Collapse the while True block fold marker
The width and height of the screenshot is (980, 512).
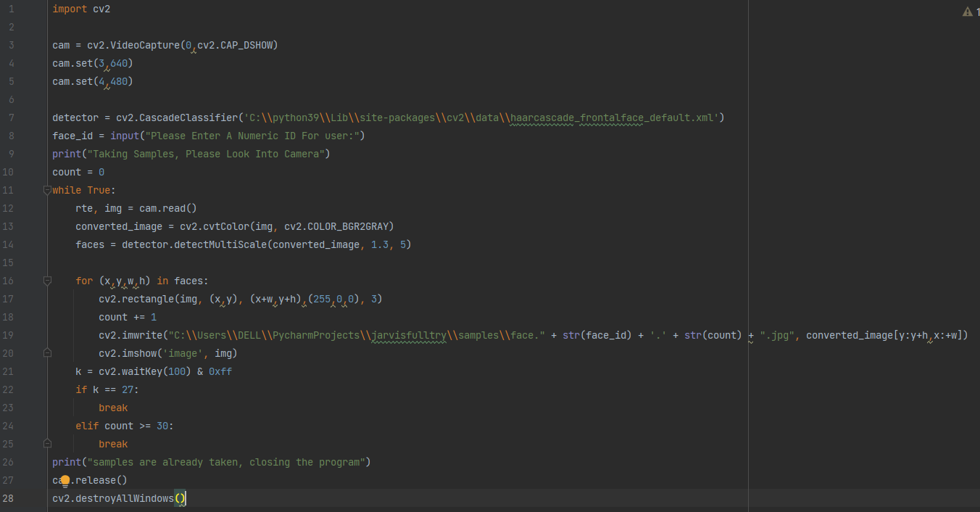tap(47, 190)
